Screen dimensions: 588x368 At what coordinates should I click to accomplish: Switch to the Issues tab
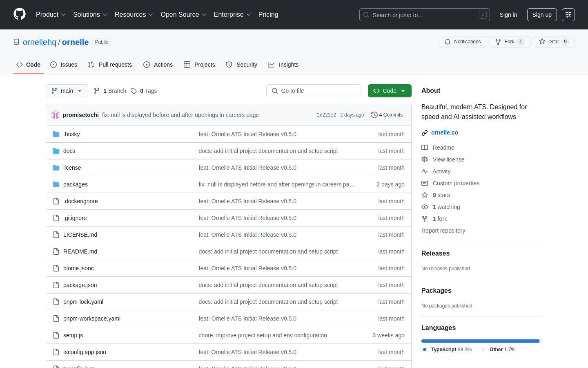coord(64,65)
